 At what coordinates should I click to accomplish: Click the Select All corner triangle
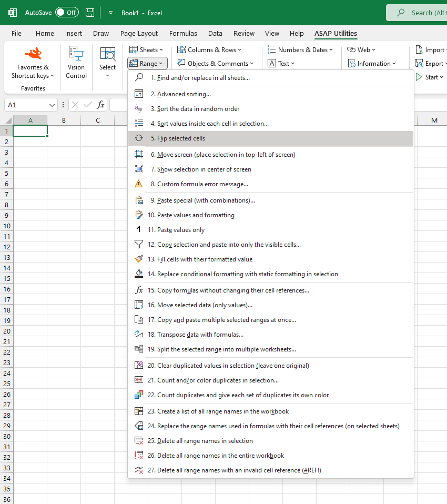pos(8,120)
